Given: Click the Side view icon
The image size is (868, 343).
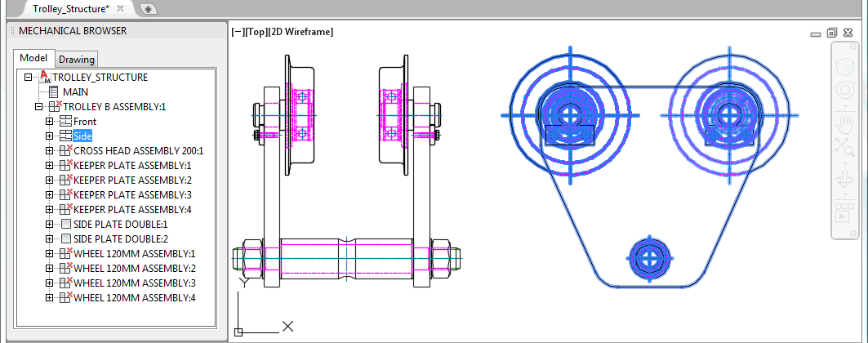Looking at the screenshot, I should (65, 136).
